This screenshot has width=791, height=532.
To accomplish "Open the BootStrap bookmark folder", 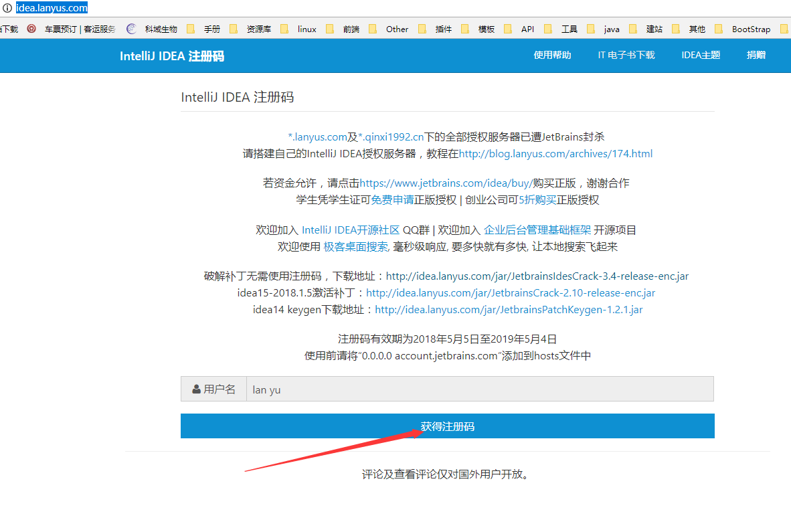I will pyautogui.click(x=743, y=29).
